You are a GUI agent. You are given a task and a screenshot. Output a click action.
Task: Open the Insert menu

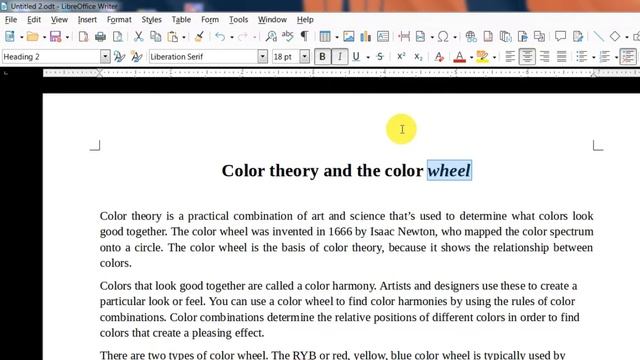87,20
